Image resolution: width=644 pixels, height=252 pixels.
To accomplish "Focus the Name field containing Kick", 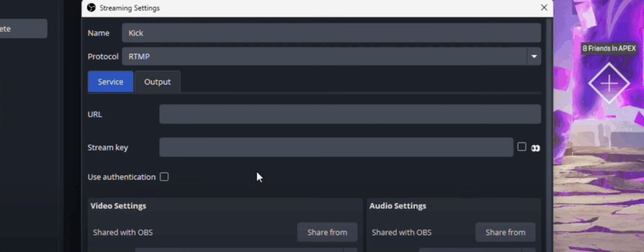I will pos(331,33).
